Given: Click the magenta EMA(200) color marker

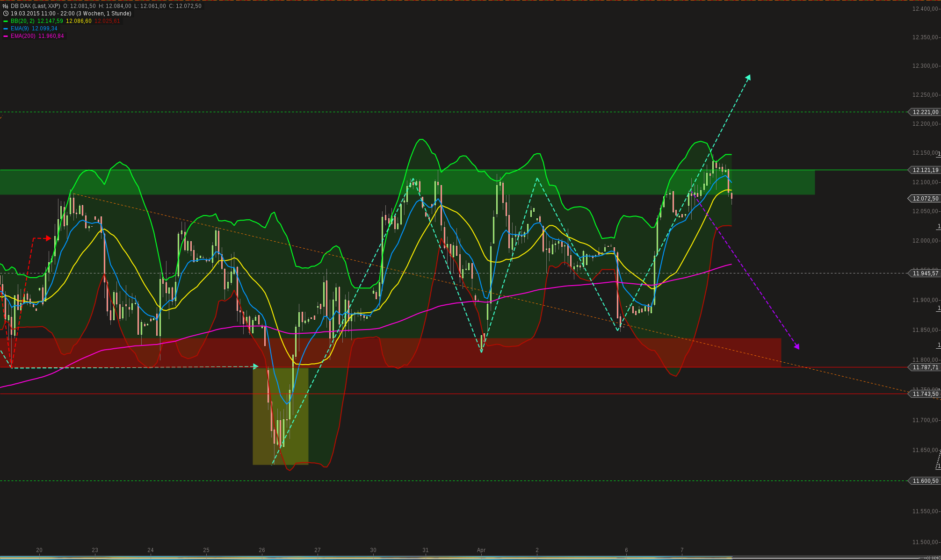Looking at the screenshot, I should [6, 36].
